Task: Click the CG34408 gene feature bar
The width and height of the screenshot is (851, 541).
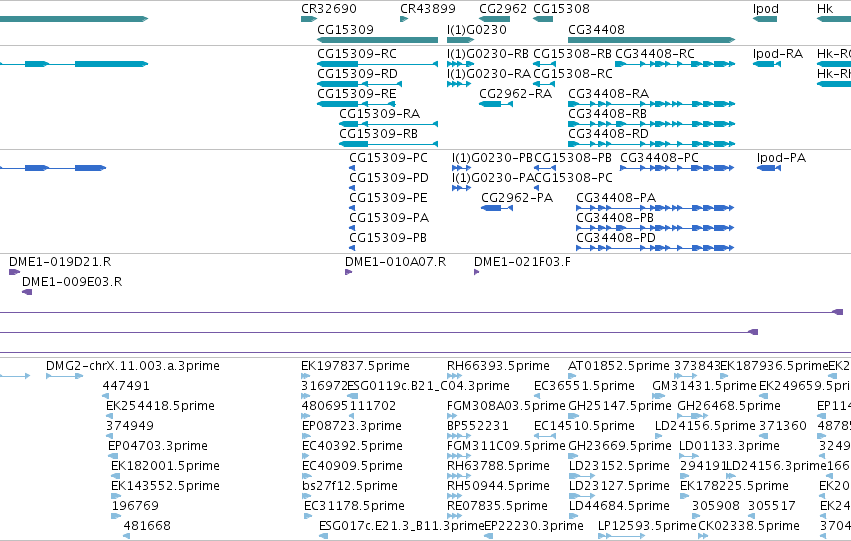Action: 651,40
